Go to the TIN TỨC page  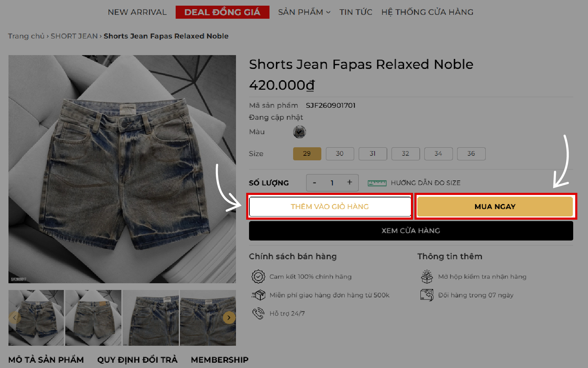coord(356,12)
